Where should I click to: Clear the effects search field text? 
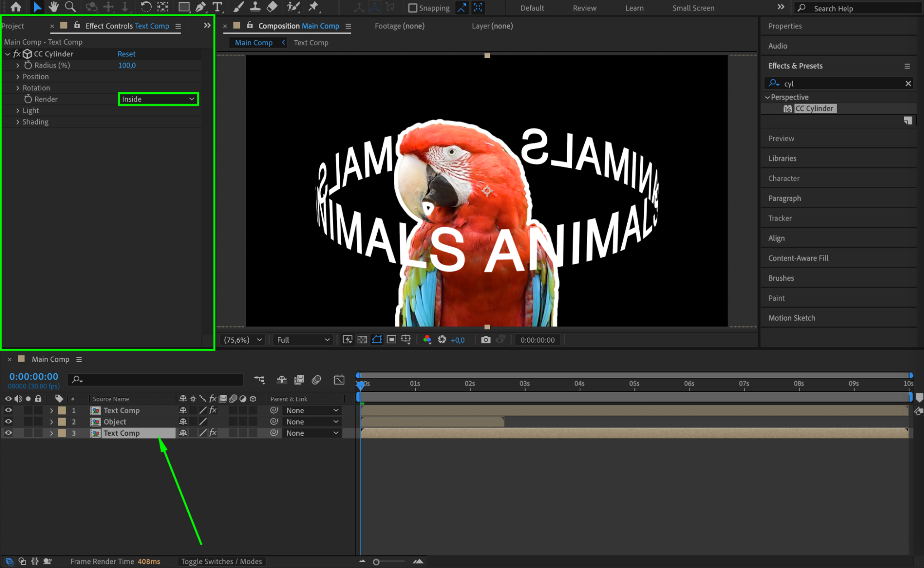coord(908,84)
